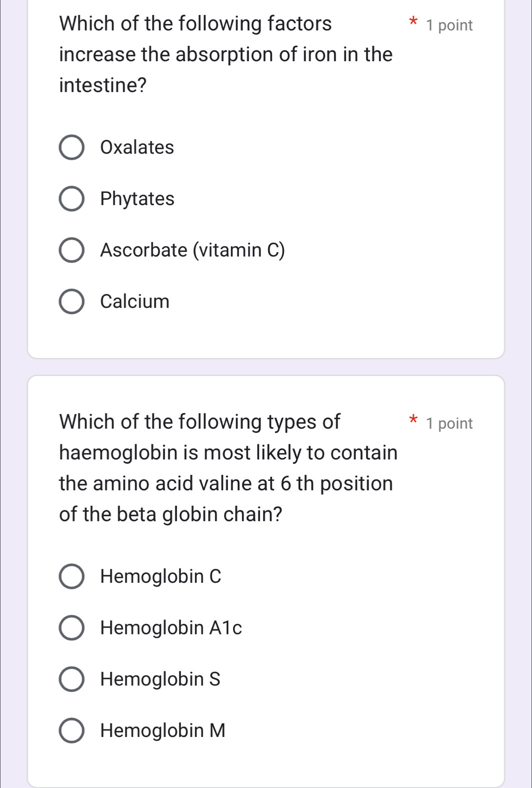Click the red required asterisk on second question

413,420
